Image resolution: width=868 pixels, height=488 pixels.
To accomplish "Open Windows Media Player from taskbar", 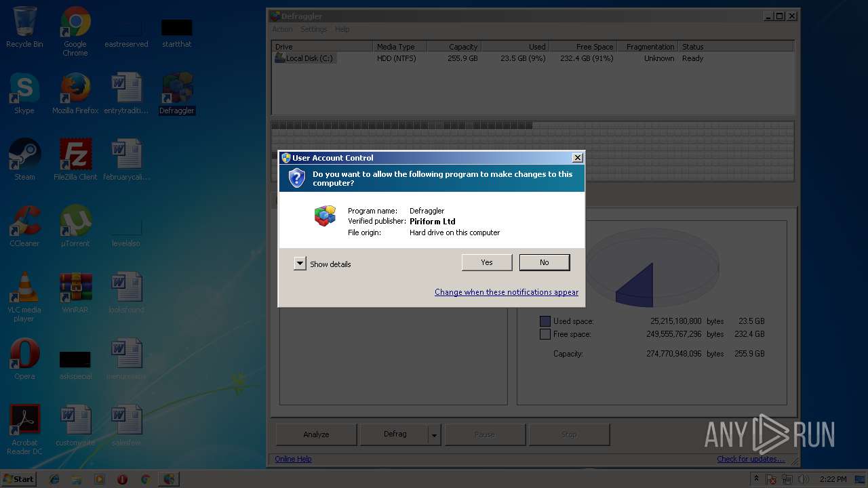I will click(100, 479).
